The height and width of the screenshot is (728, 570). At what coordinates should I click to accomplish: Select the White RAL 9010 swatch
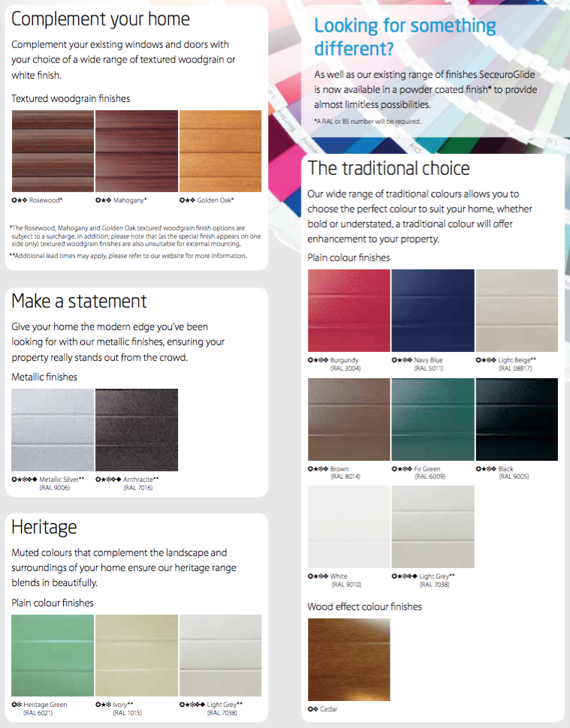pos(349,527)
